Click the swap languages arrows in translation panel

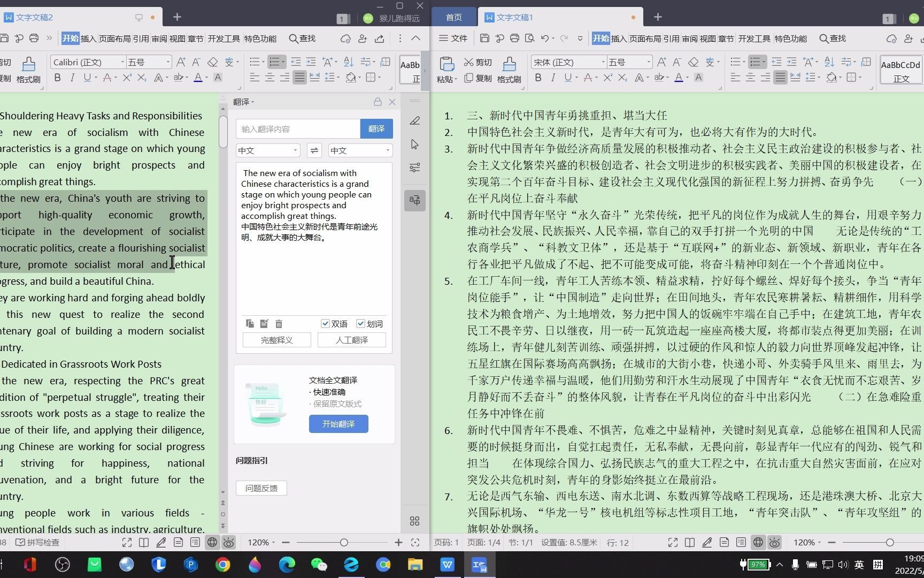point(314,150)
